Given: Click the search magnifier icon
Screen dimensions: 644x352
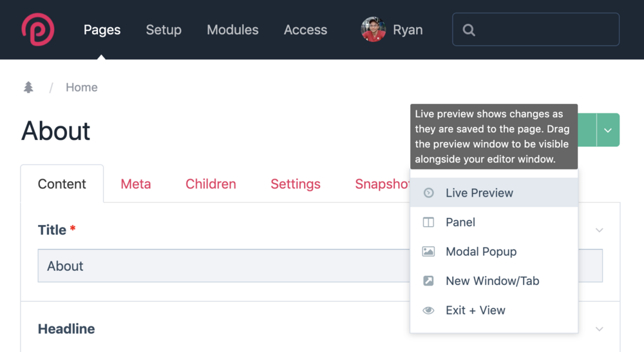Looking at the screenshot, I should coord(469,30).
